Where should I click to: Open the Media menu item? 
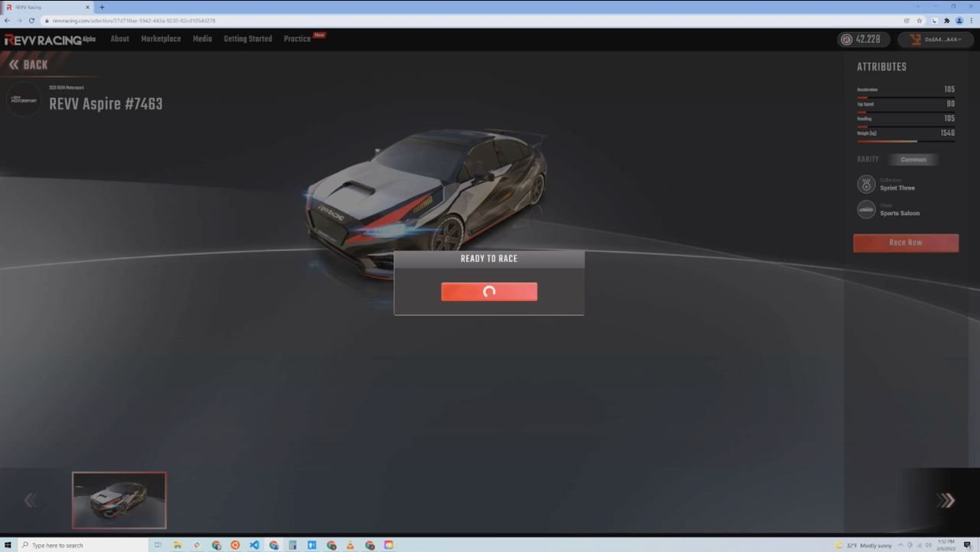click(x=202, y=39)
